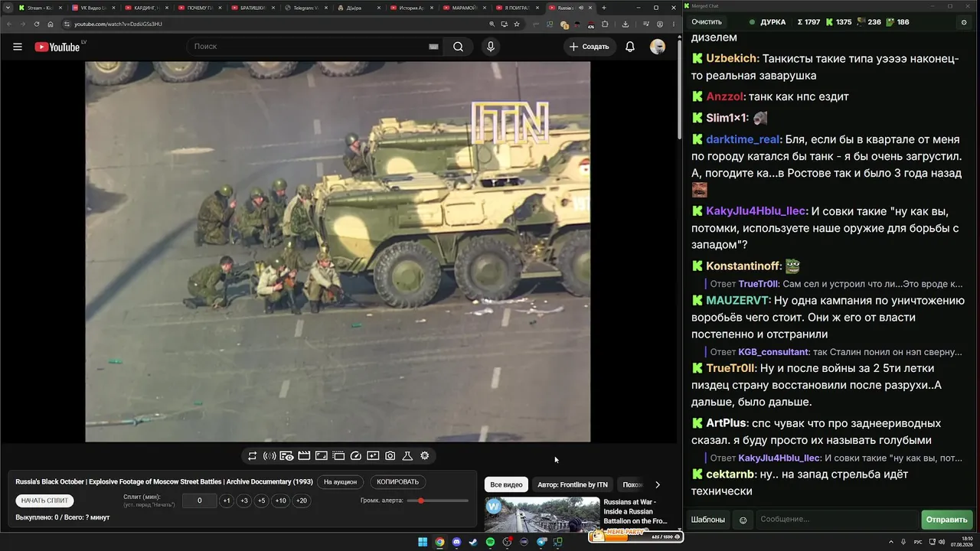
Task: Click the chat message input field
Action: (837, 520)
